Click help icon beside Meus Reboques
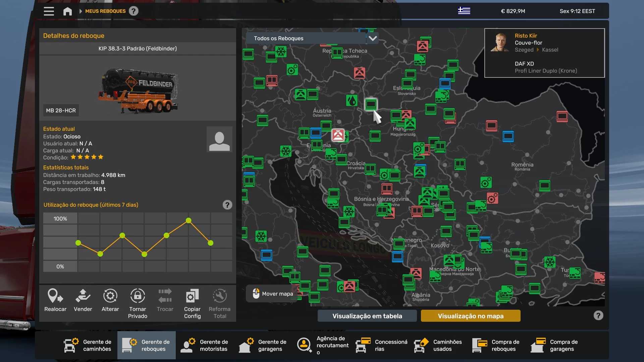 pyautogui.click(x=133, y=11)
